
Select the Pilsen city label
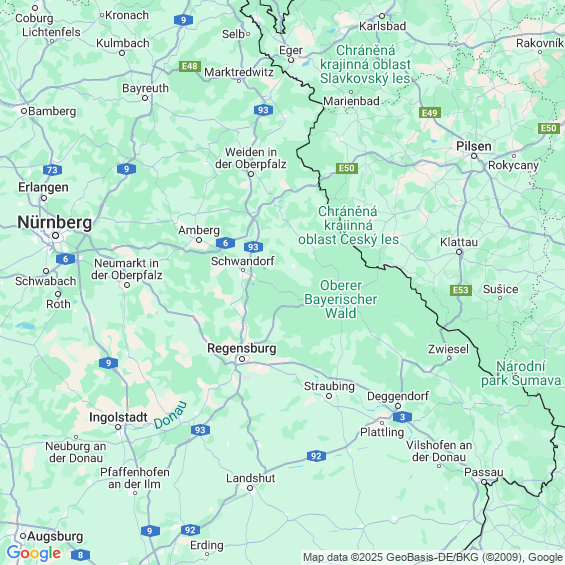tap(473, 146)
